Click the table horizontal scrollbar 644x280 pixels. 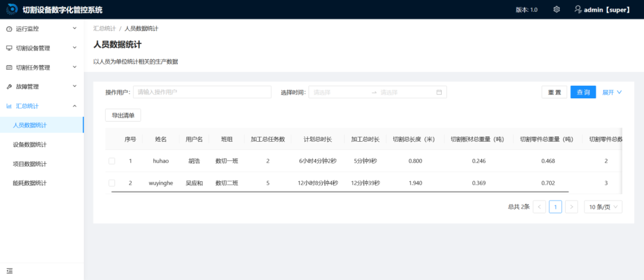pyautogui.click(x=340, y=191)
